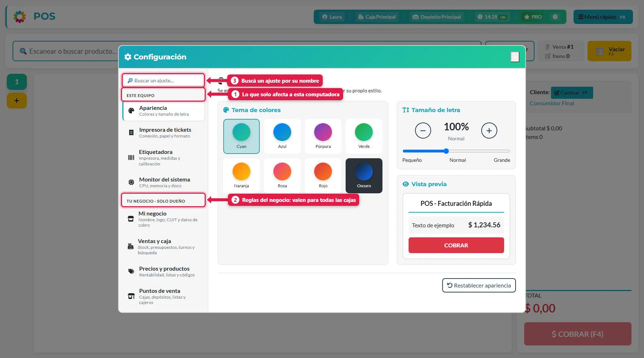Open Apariencia settings section
Image resolution: width=644 pixels, height=358 pixels.
coord(164,111)
